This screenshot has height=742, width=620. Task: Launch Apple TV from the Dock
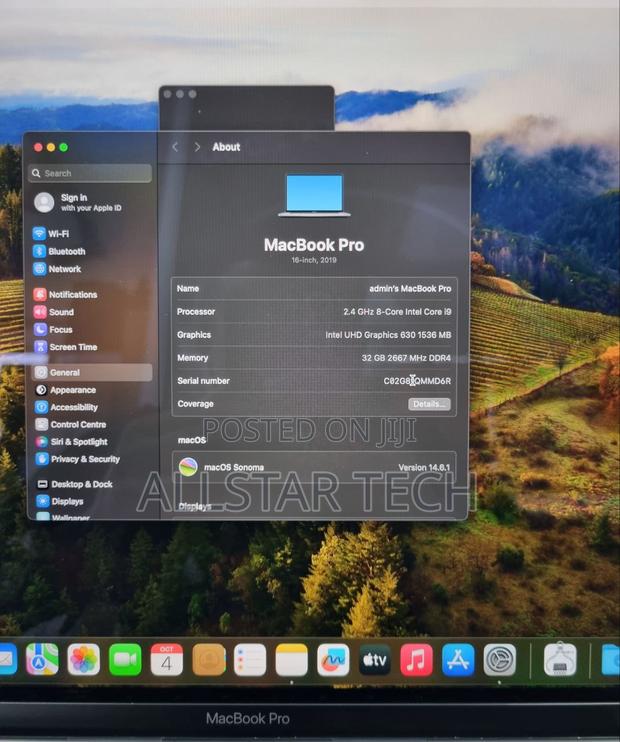(x=375, y=659)
